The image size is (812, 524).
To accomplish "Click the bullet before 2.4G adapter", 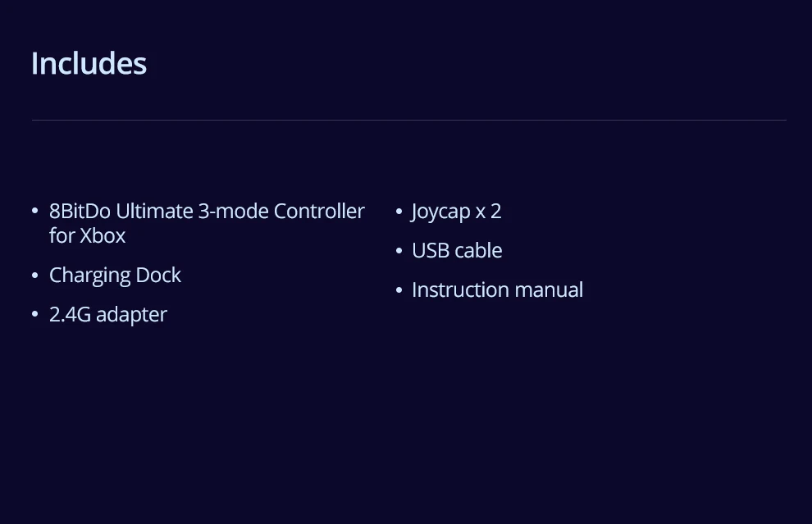I will click(35, 315).
